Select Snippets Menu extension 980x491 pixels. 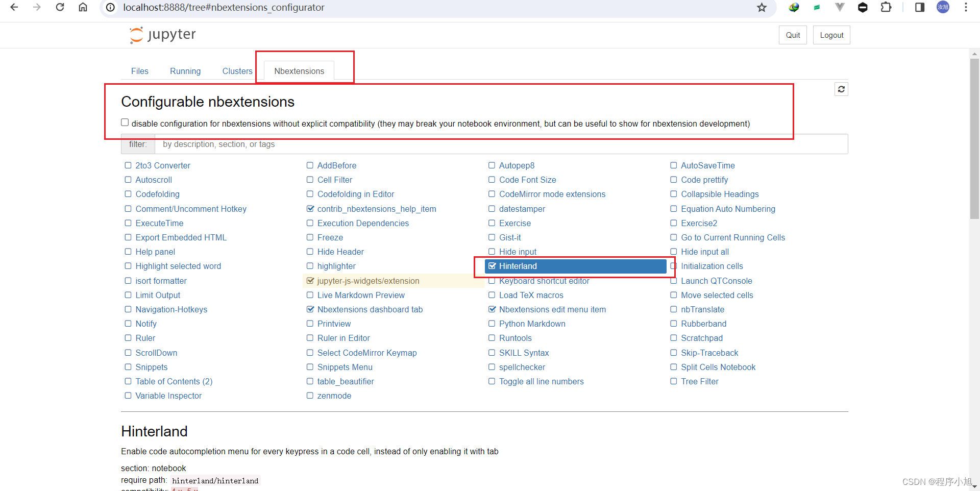click(345, 367)
